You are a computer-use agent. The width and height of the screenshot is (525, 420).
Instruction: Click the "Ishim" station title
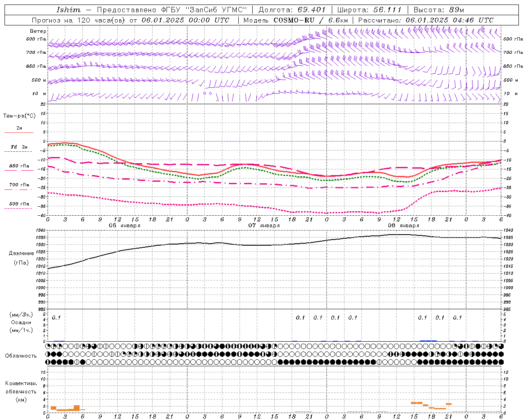click(68, 10)
